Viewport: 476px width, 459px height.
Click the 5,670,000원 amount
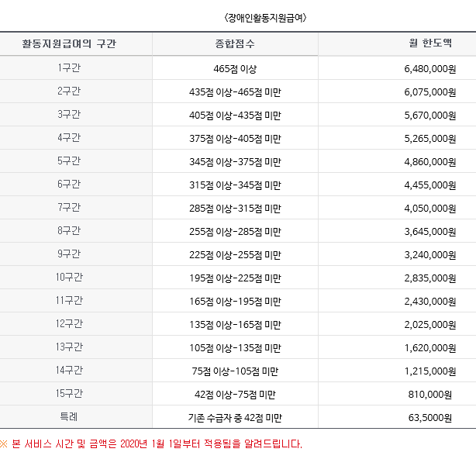(x=430, y=116)
